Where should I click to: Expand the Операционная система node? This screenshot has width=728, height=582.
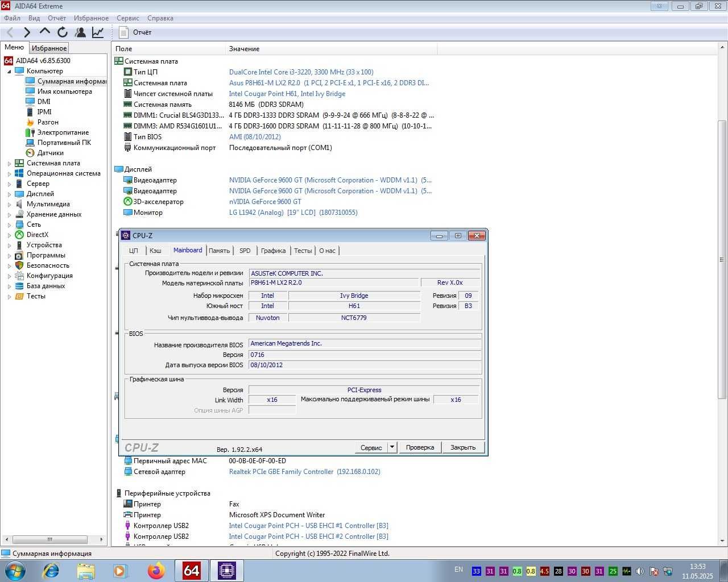(9, 173)
